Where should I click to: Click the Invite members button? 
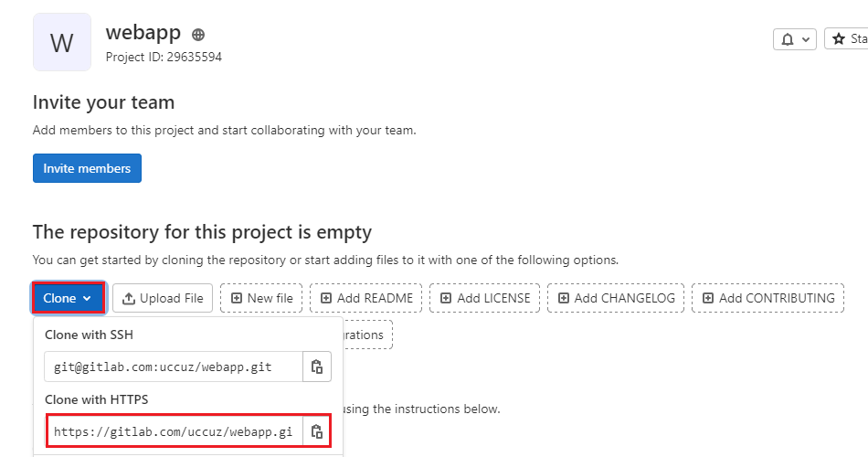(87, 168)
